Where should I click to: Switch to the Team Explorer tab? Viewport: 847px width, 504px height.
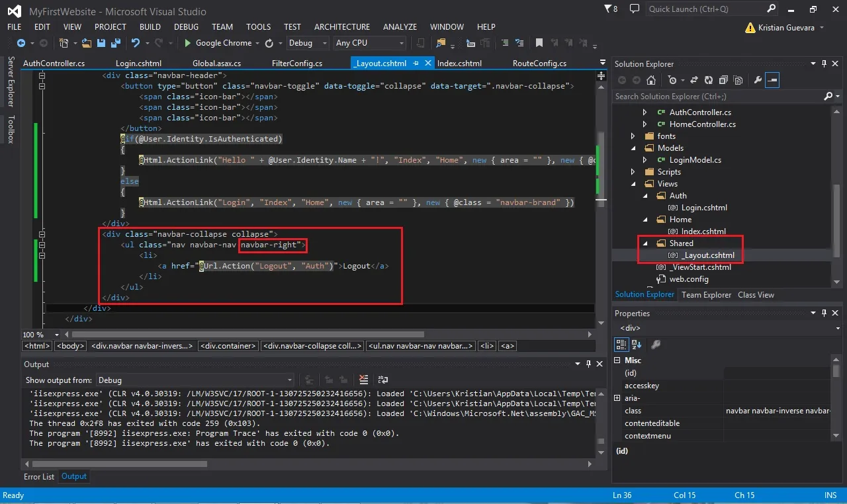(707, 295)
